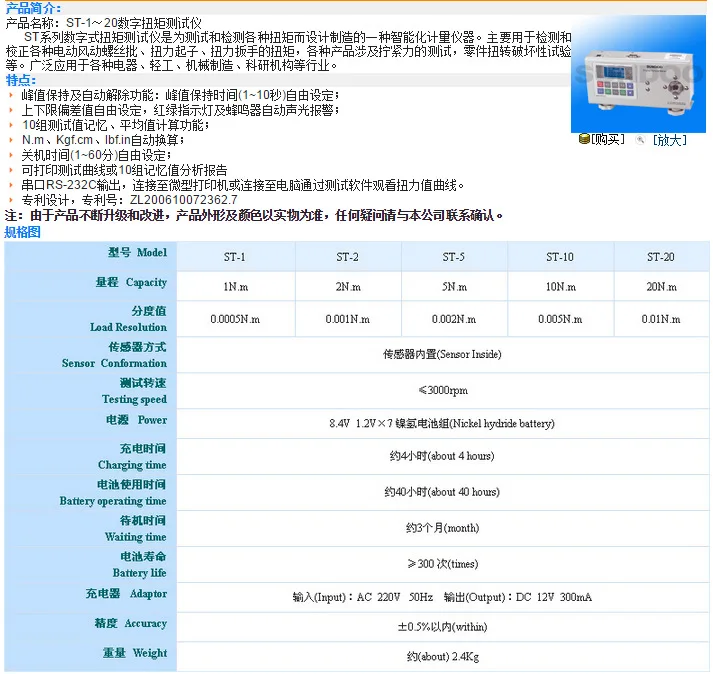Click the ±0.5%以内(within) accuracy value
Viewport: 713px width, 674px height.
click(x=442, y=627)
